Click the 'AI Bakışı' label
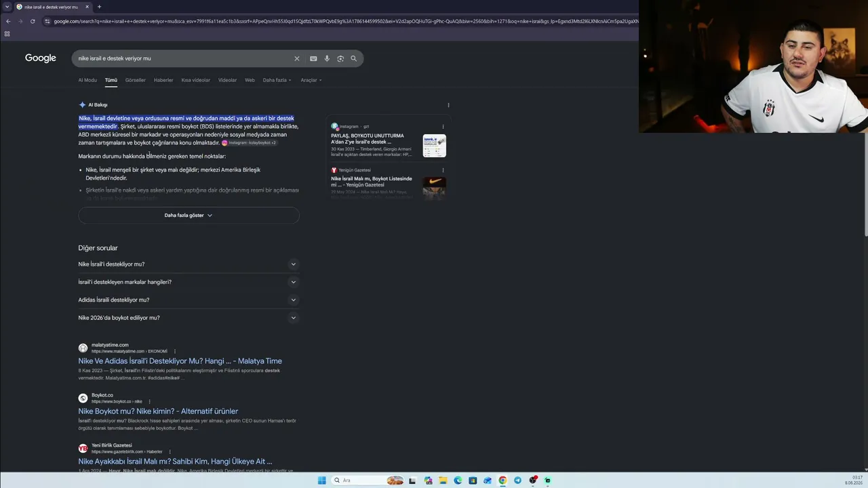 pyautogui.click(x=98, y=105)
